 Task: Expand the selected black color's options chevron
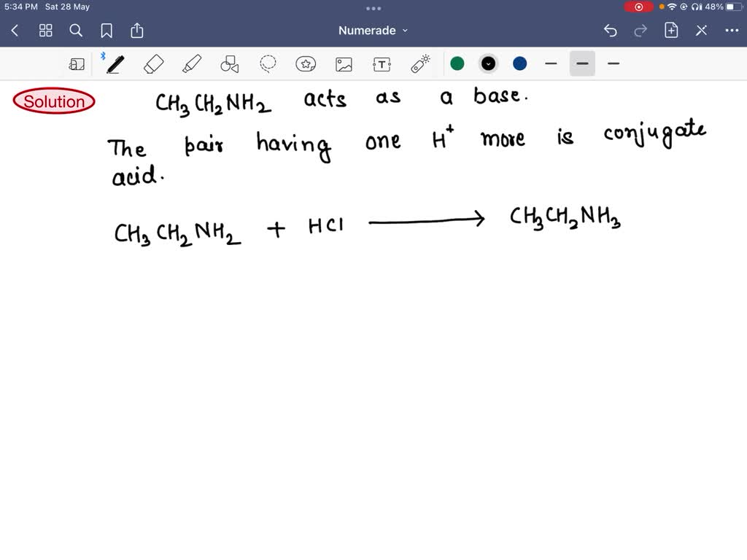coord(488,63)
